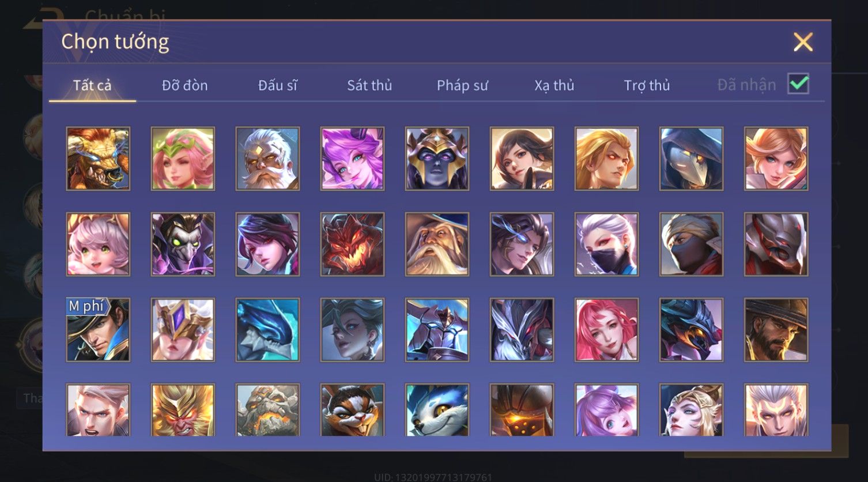Select the wizard with wide hat and beard
Viewport: 868px width, 482px height.
(437, 244)
